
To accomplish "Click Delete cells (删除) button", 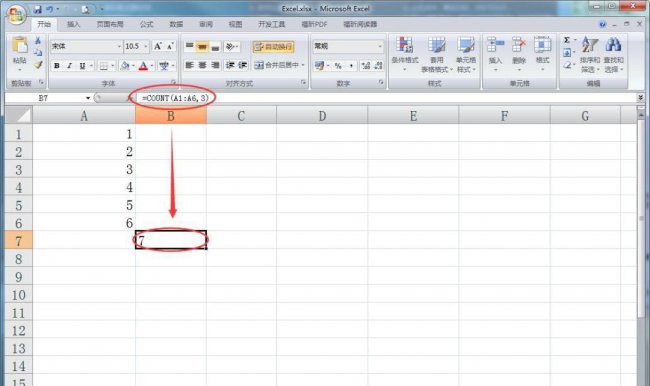I will (x=519, y=54).
